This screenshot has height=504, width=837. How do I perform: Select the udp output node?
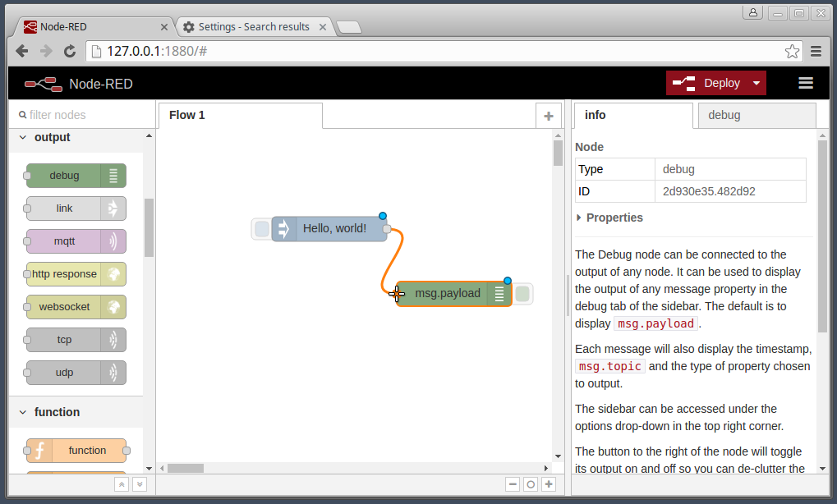coord(76,373)
